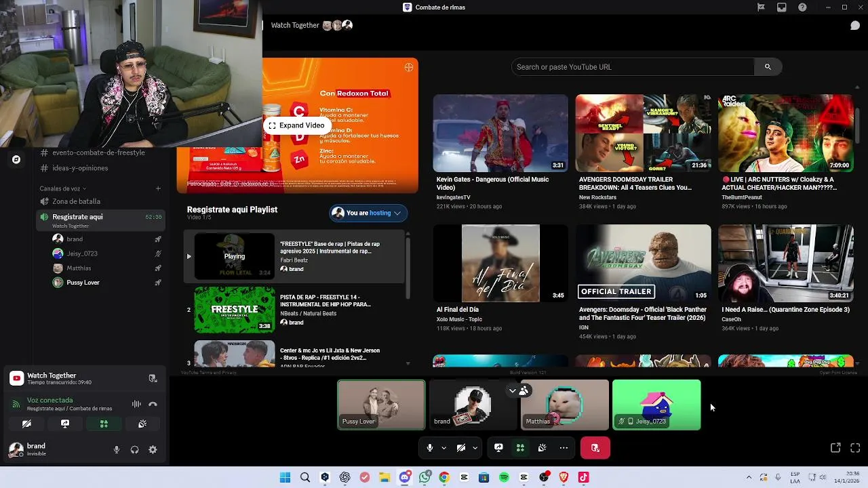Search YouTube with the magnifier button

(x=768, y=66)
